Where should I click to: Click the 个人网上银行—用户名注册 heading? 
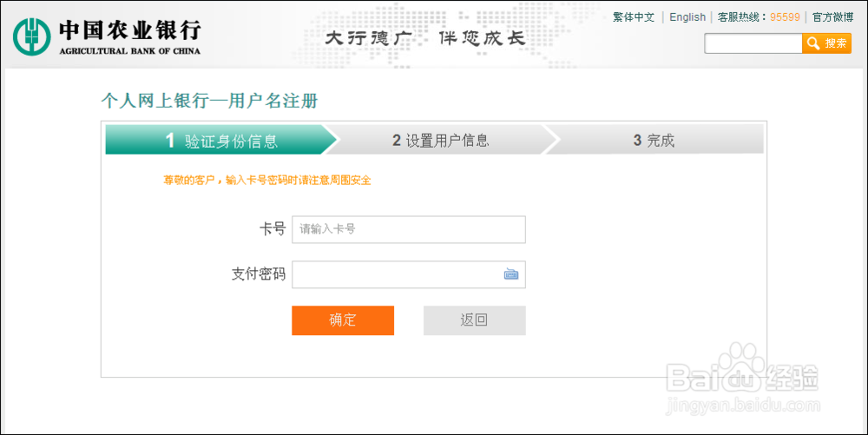209,102
